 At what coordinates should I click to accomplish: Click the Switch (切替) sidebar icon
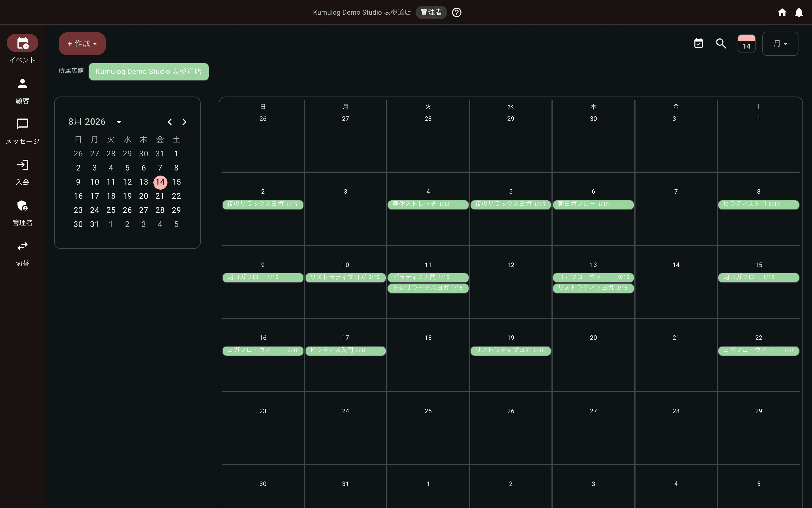[x=23, y=246]
